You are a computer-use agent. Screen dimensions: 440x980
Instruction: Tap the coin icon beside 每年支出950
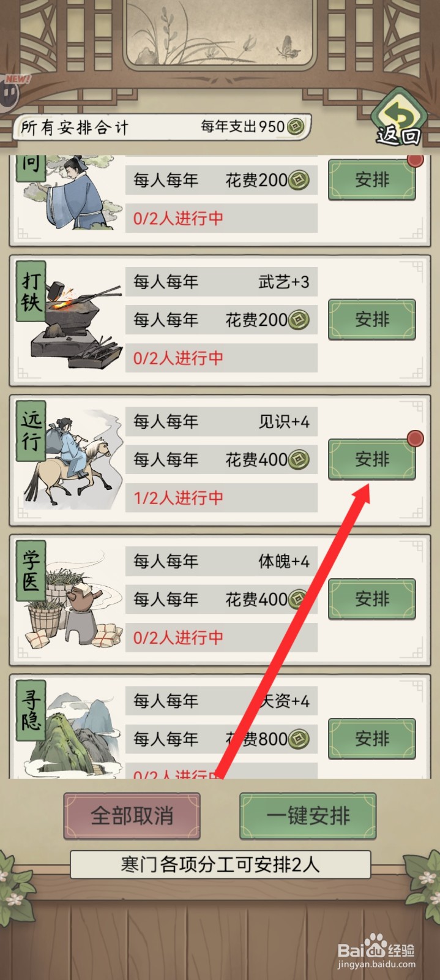point(296,127)
